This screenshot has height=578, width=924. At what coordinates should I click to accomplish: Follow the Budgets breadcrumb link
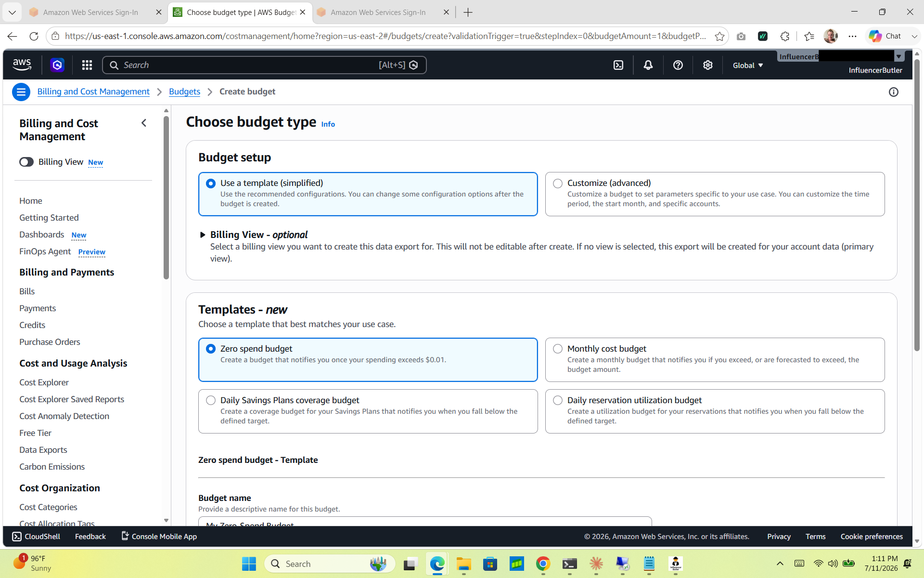[x=184, y=92]
